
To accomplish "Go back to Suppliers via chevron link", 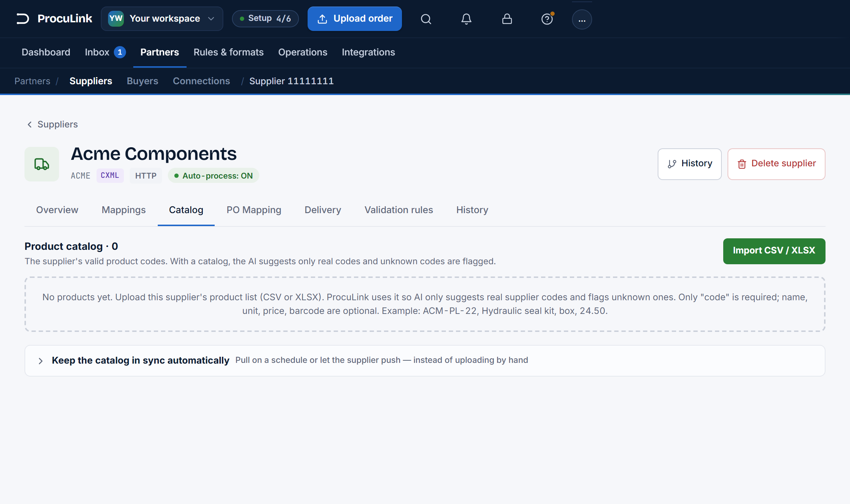I will 52,124.
